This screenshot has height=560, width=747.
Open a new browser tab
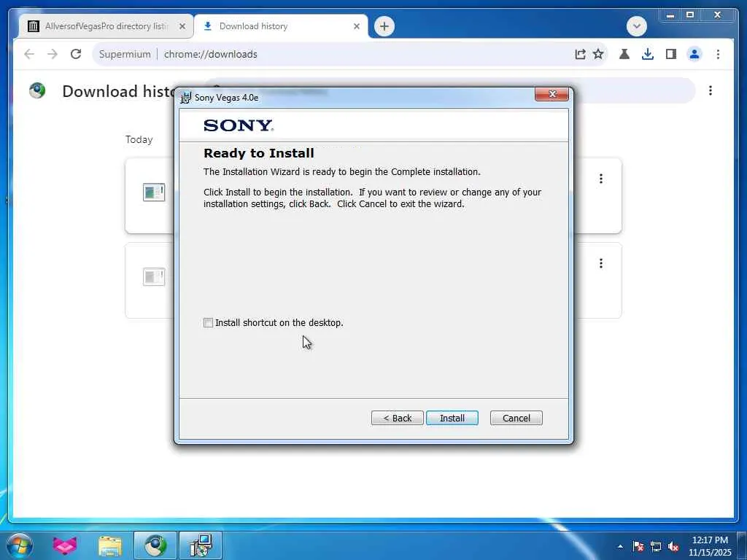pos(384,26)
